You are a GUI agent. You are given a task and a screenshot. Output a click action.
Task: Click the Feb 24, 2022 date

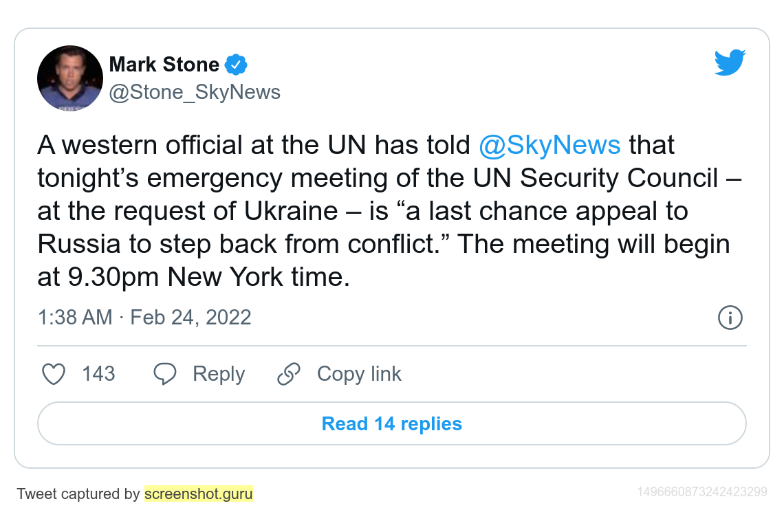(x=190, y=317)
